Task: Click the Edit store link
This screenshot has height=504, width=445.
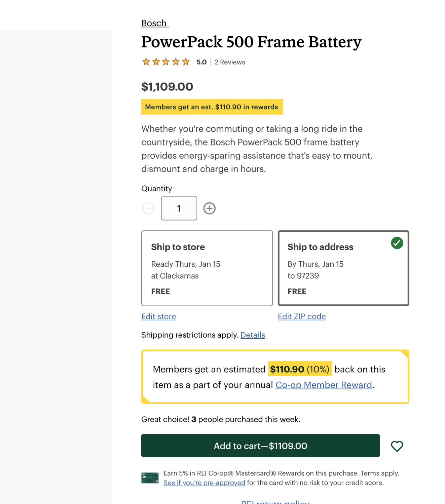Action: pos(158,317)
